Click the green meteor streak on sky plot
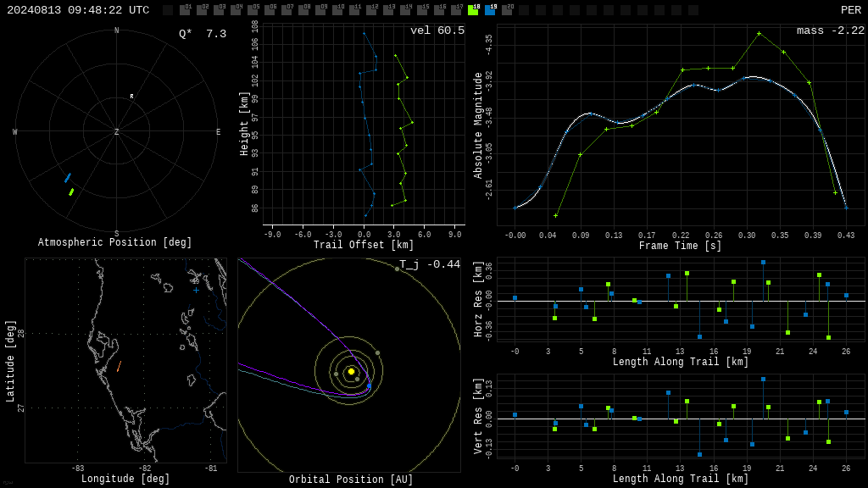Screen dimensions: 868x488 point(71,192)
